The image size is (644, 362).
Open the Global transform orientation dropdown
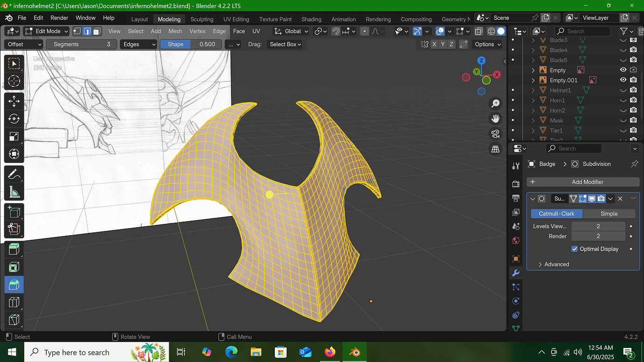[x=292, y=31]
